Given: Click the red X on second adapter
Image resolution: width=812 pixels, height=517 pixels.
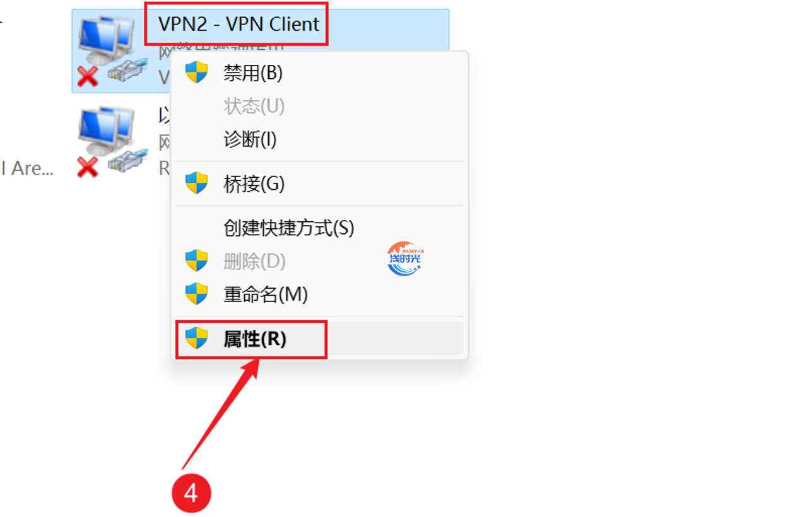Looking at the screenshot, I should (x=88, y=167).
